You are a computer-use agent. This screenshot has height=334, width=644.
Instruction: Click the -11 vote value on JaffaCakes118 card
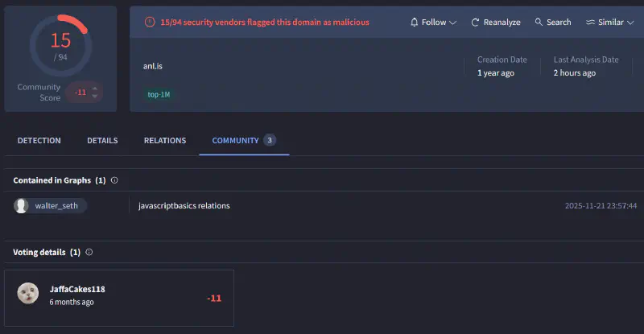(214, 299)
